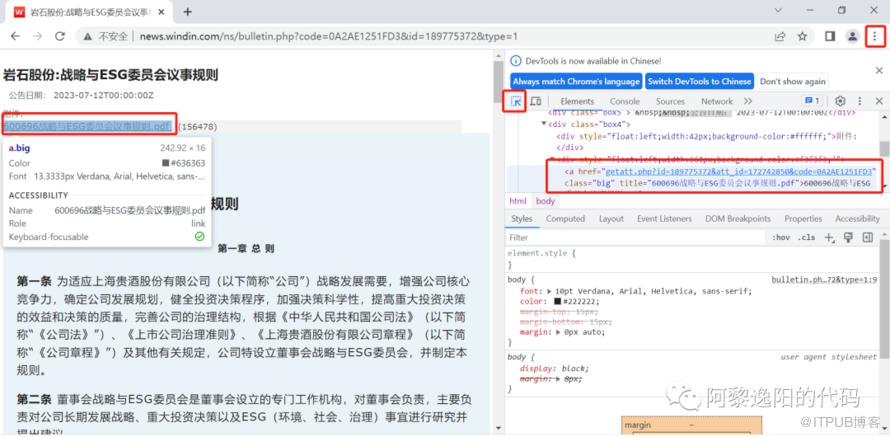Viewport: 890px width, 437px height.
Task: Open the Chrome three-dot menu
Action: [x=875, y=36]
